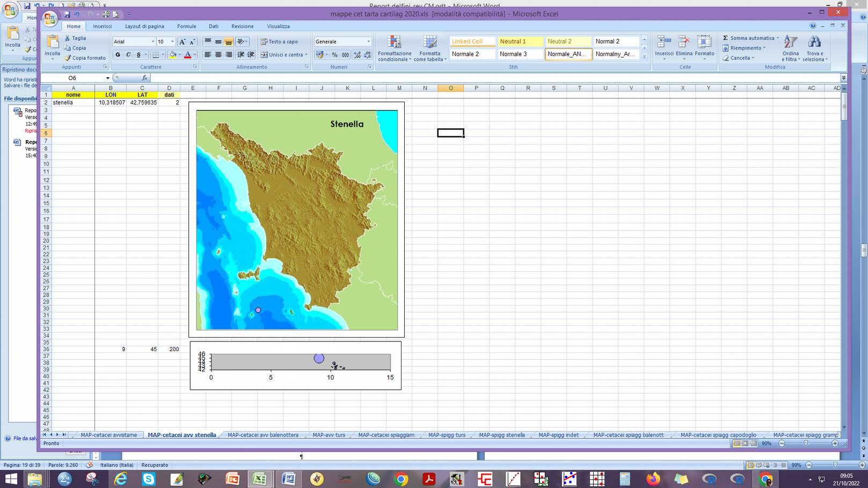Open the Inserisci ribbon tab
Image resolution: width=868 pixels, height=488 pixels.
tap(103, 26)
